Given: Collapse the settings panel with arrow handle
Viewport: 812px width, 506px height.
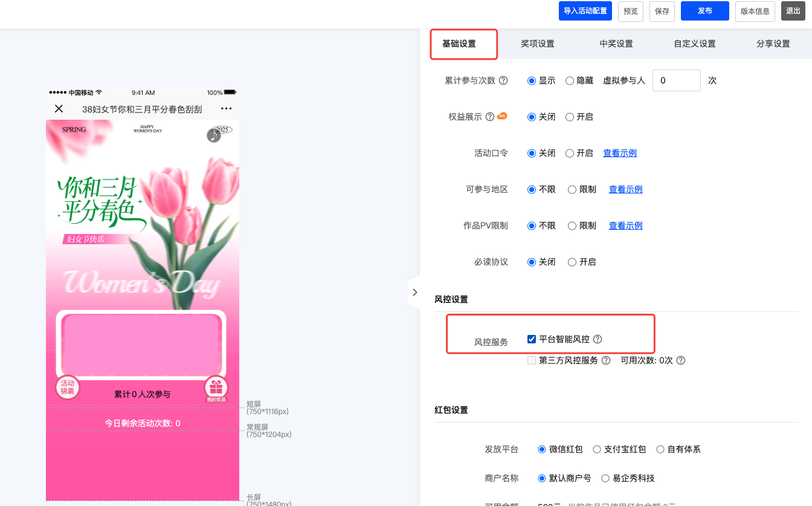Looking at the screenshot, I should pyautogui.click(x=414, y=292).
